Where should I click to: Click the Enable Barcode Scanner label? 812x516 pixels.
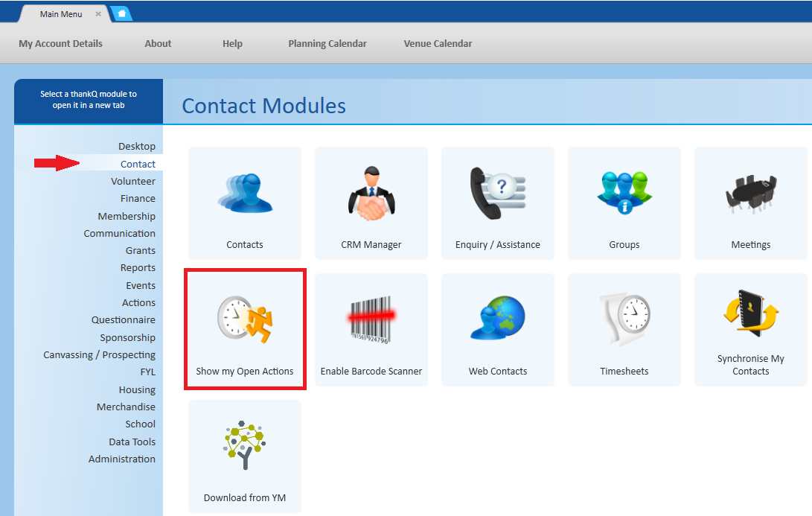coord(371,371)
